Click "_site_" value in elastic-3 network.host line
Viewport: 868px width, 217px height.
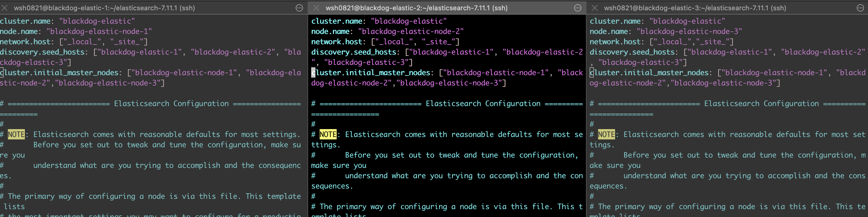(713, 42)
